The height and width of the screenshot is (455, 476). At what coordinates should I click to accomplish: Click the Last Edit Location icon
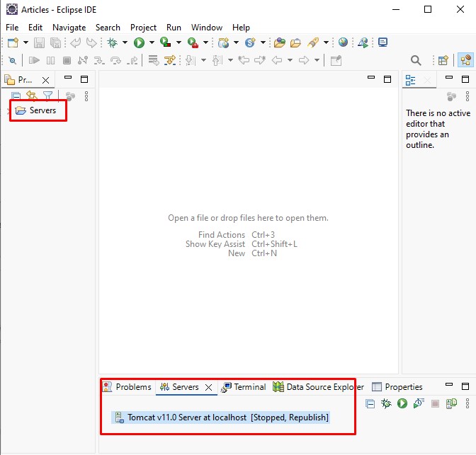point(244,60)
